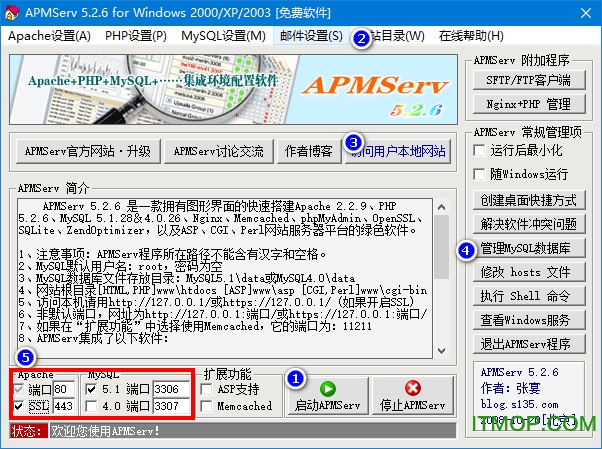Open the PHP设置(P) menu
The height and width of the screenshot is (449, 602).
(x=136, y=36)
